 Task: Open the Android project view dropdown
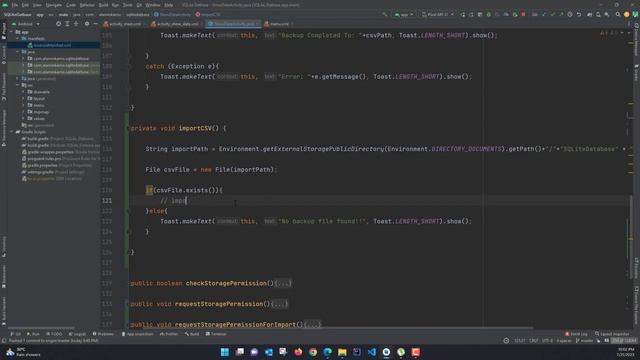(x=26, y=24)
